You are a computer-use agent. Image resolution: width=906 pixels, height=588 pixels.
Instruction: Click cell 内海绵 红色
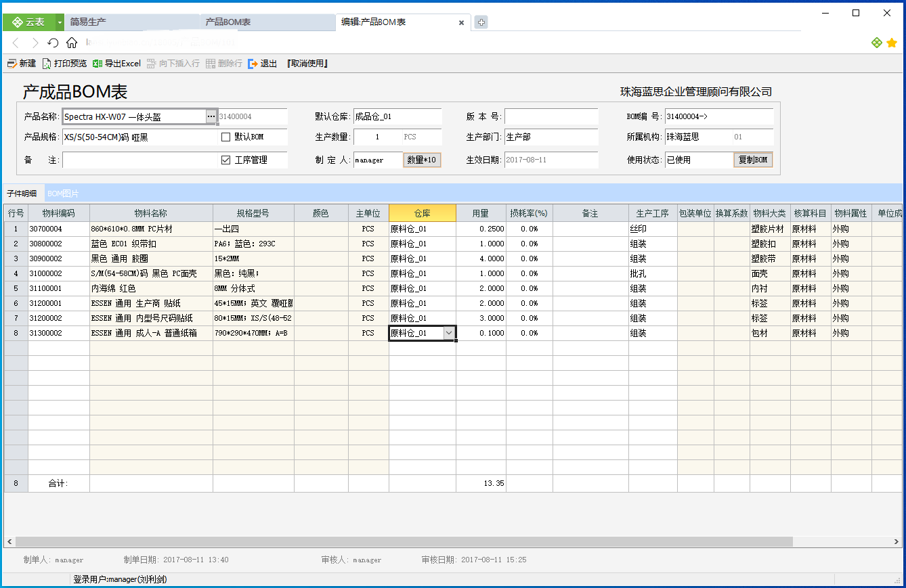click(151, 288)
